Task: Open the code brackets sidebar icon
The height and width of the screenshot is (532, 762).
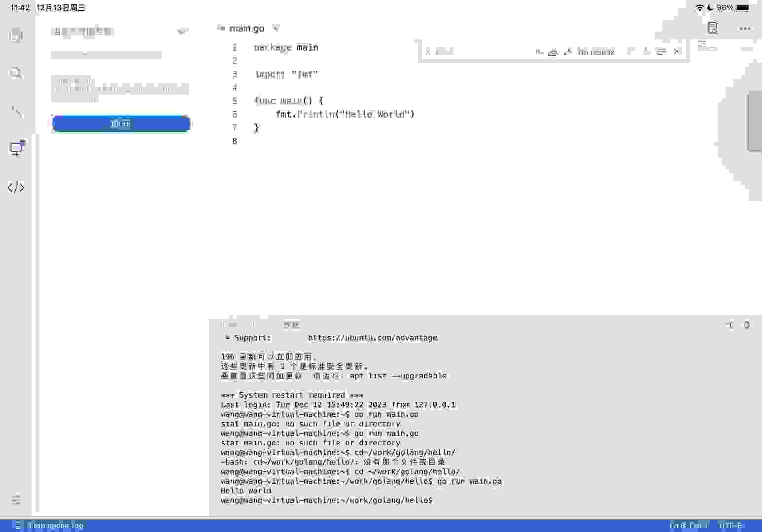Action: (16, 187)
